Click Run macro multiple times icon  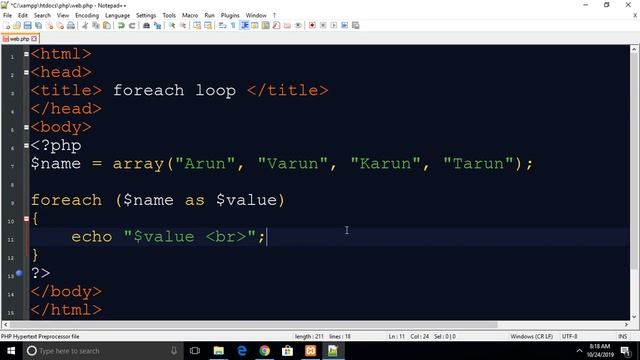344,25
